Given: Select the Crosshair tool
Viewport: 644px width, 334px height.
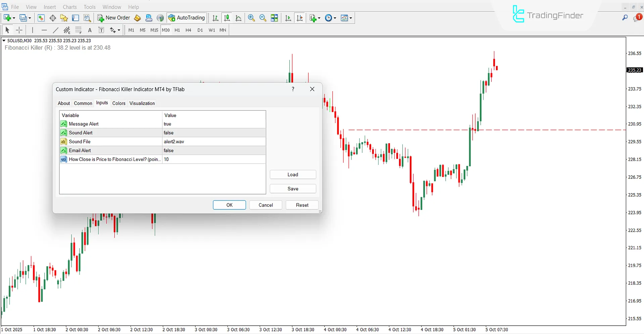Looking at the screenshot, I should click(19, 30).
